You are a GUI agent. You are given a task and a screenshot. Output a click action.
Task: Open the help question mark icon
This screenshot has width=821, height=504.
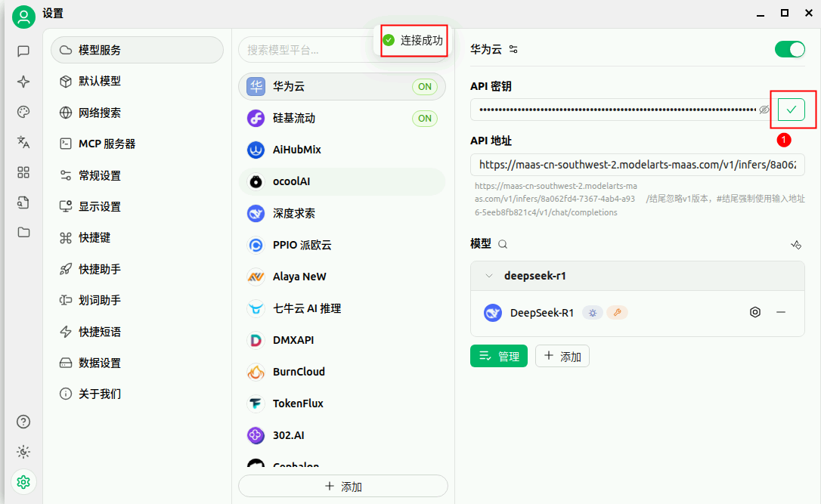click(23, 422)
